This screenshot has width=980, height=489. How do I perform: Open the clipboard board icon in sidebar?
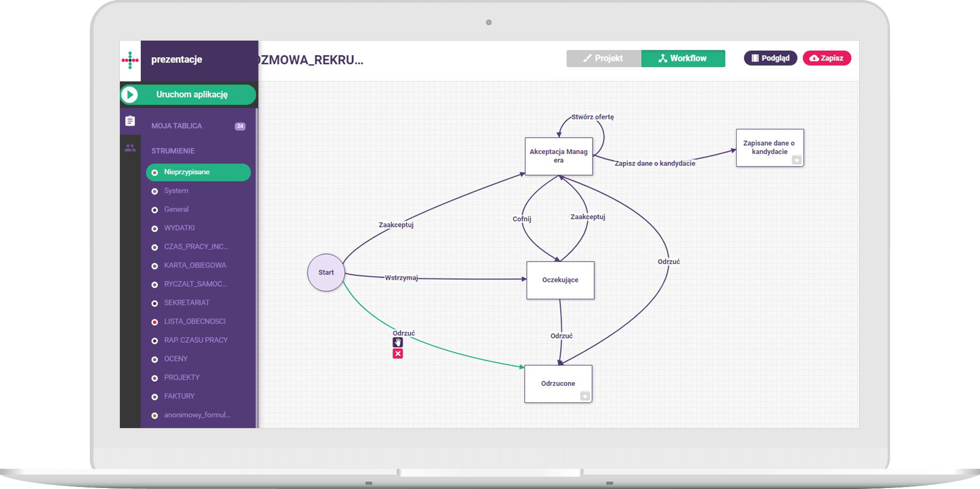(130, 121)
